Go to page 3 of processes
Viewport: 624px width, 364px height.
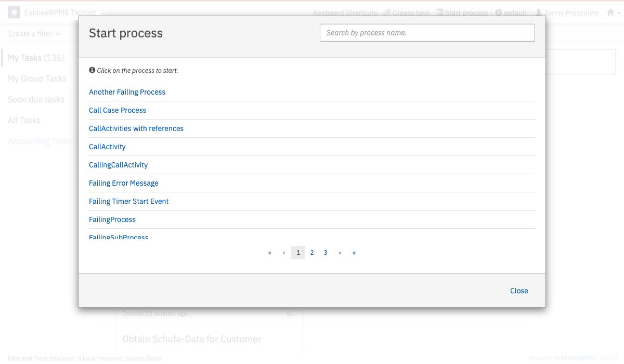point(326,253)
